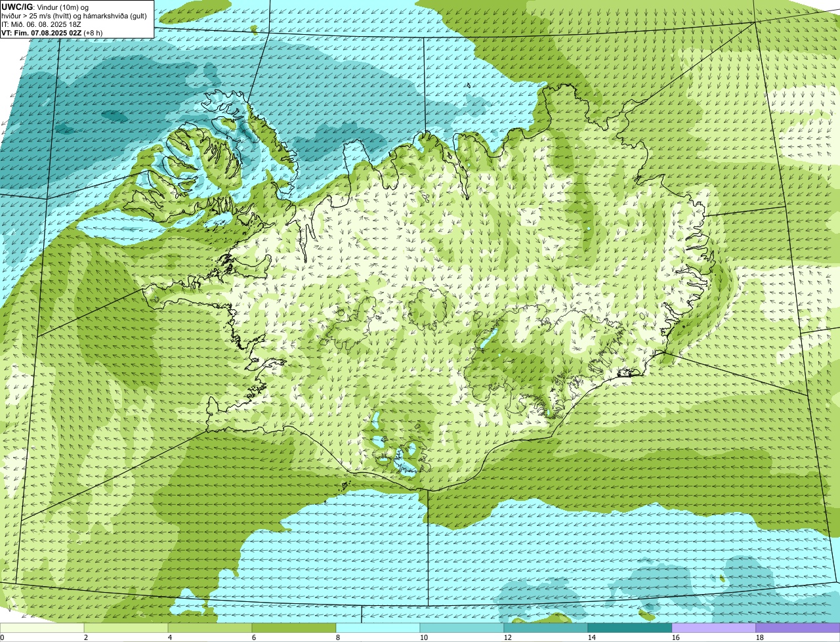Screen dimensions: 840x642
Task: Click the purple swatch above 18 m/s
Action: point(798,628)
